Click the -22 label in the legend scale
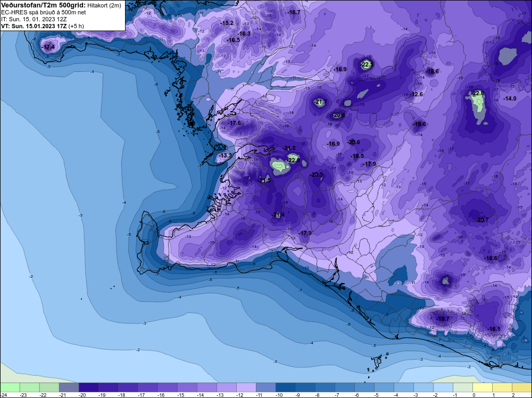This screenshot has height=398, width=532. pos(43,395)
